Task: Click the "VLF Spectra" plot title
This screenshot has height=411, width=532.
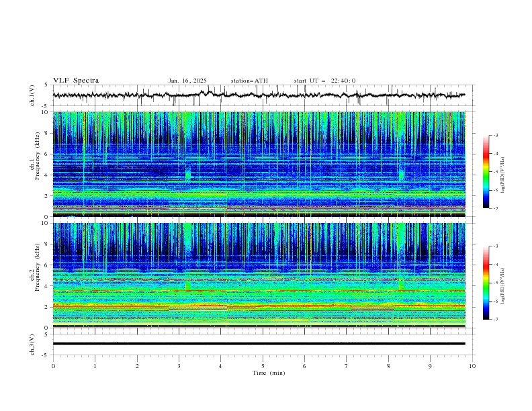Action: point(76,81)
